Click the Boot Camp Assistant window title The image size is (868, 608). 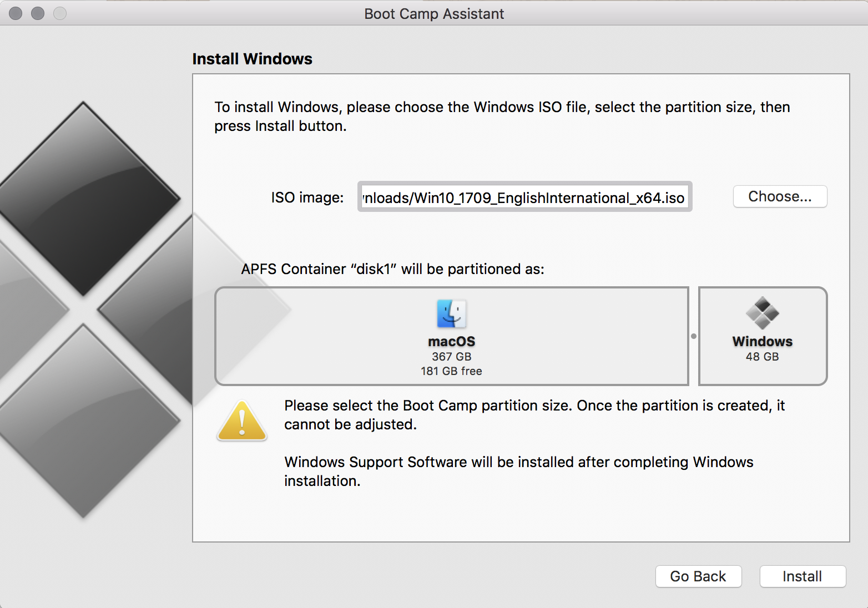click(434, 14)
